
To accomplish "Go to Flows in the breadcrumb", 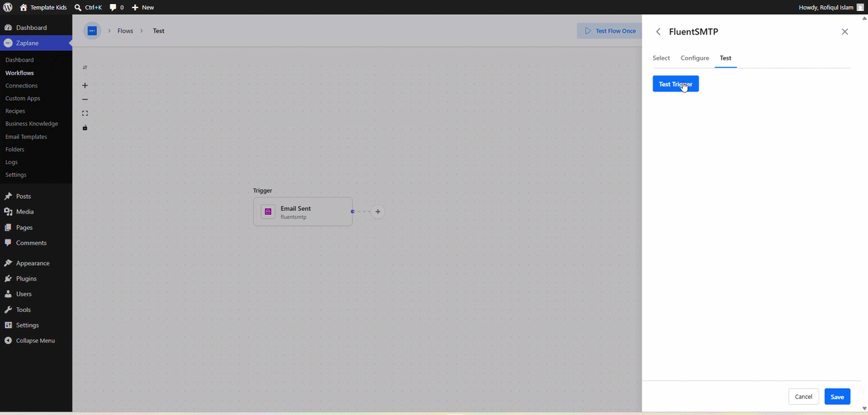I will coord(125,31).
